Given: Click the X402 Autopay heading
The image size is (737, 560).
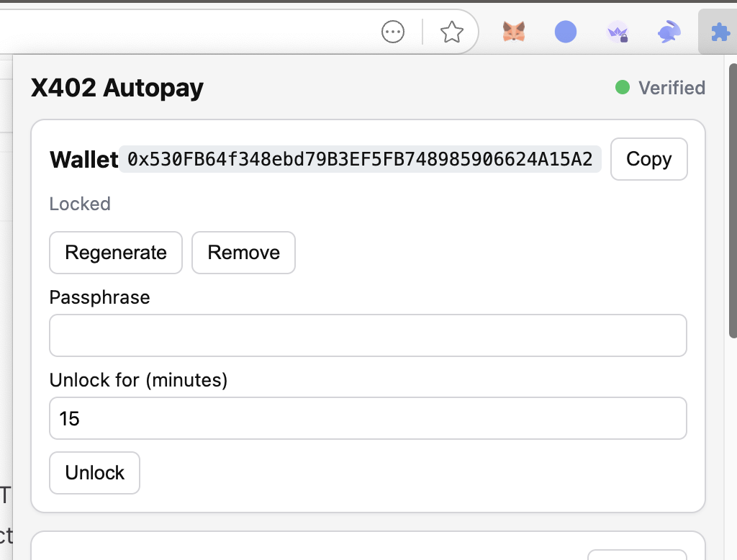Looking at the screenshot, I should [x=117, y=88].
